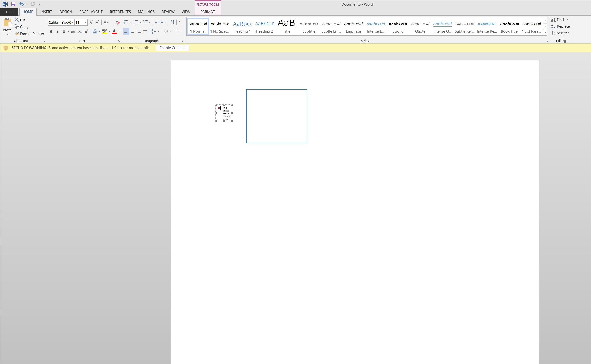Select the broken linked image placeholder
591x364 pixels.
224,113
